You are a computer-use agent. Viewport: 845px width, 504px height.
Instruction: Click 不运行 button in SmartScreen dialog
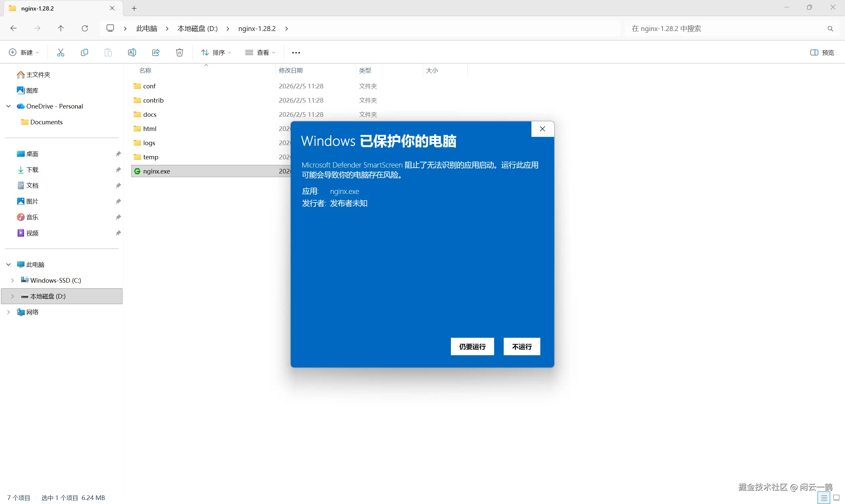tap(522, 346)
